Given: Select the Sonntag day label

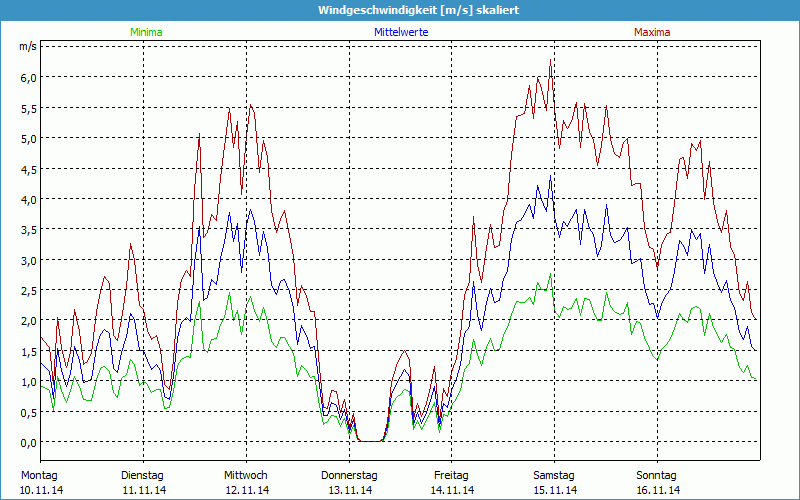Looking at the screenshot, I should click(x=656, y=475).
